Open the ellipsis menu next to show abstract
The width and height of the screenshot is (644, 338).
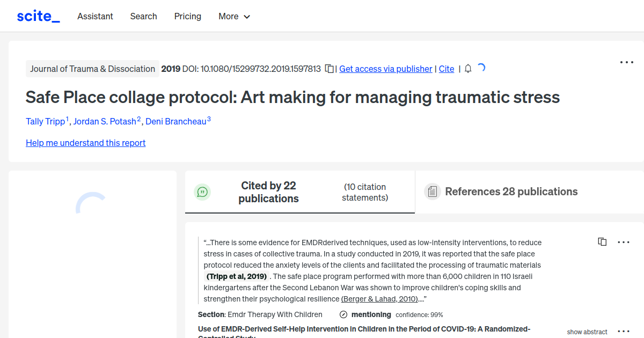(x=624, y=332)
